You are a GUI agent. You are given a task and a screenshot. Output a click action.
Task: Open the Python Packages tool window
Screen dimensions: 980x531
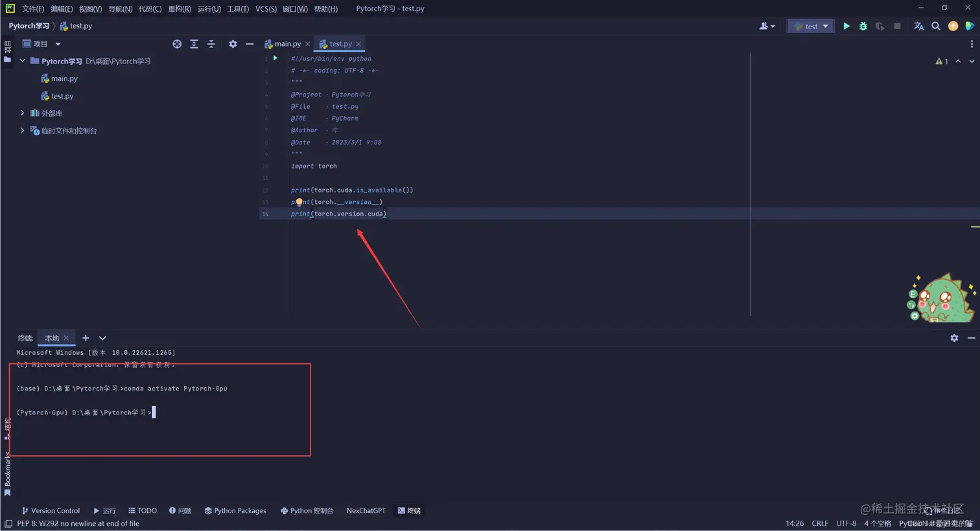click(x=235, y=510)
